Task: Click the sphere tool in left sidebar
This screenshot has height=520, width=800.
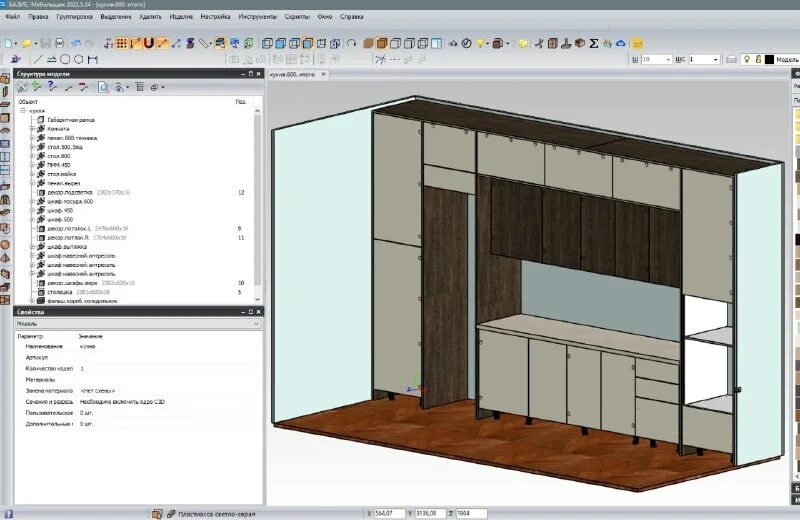Action: coord(5,244)
